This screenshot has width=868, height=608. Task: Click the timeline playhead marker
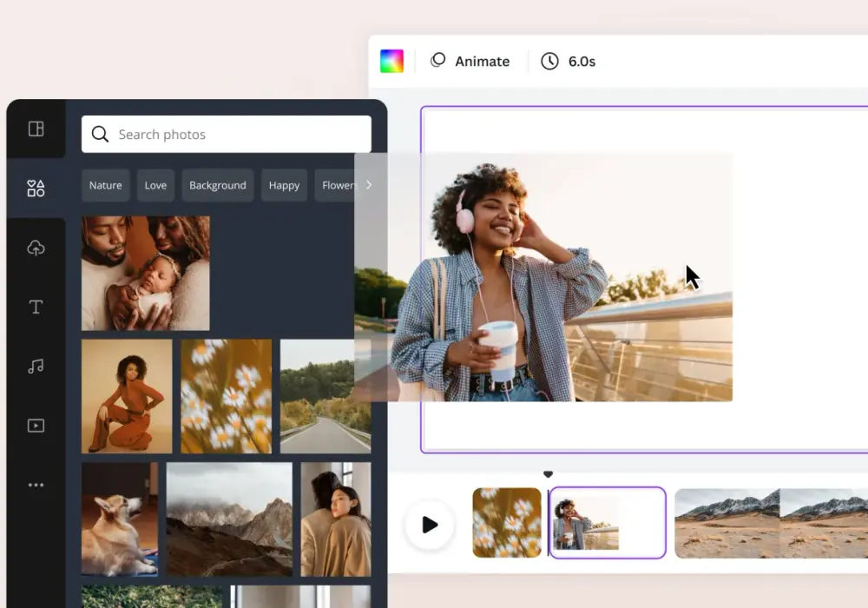point(548,474)
